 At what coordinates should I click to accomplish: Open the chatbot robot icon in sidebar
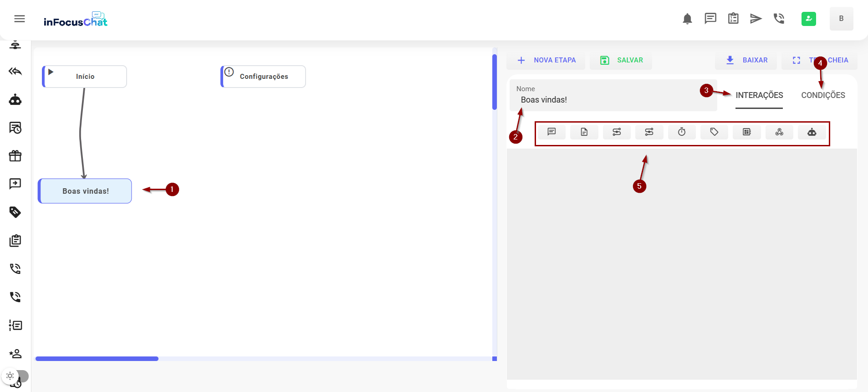click(x=15, y=100)
